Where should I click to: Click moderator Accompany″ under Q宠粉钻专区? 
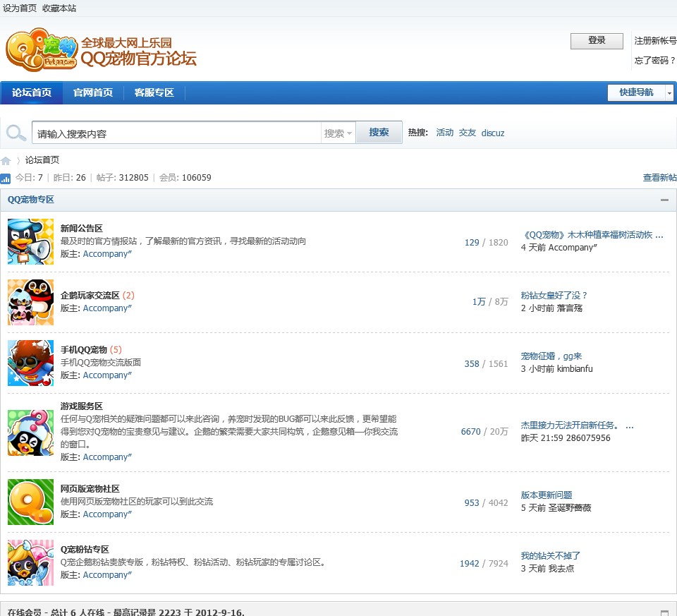coord(107,575)
